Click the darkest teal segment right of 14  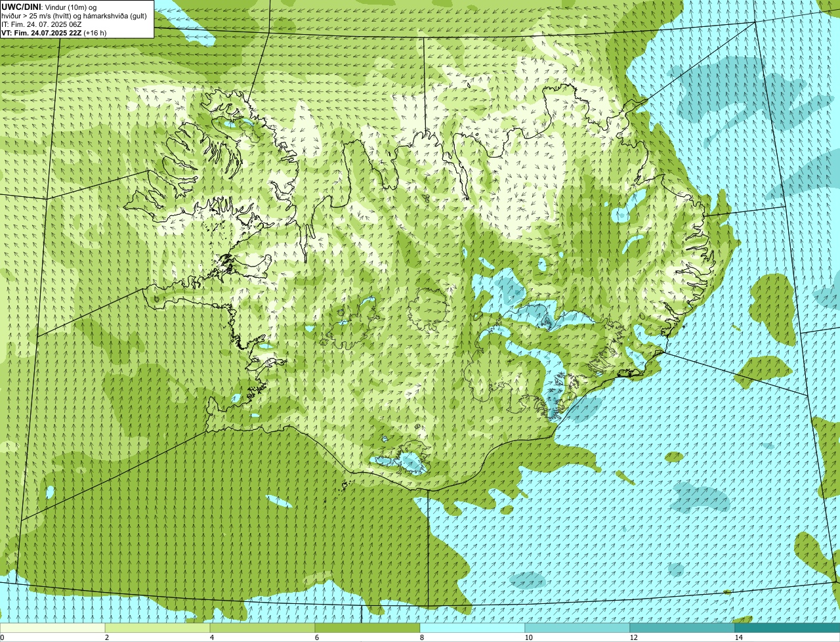coord(787,628)
